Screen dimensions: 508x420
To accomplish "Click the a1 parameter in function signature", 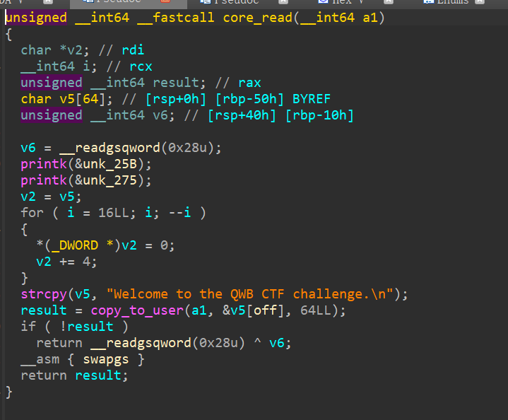I will [370, 18].
